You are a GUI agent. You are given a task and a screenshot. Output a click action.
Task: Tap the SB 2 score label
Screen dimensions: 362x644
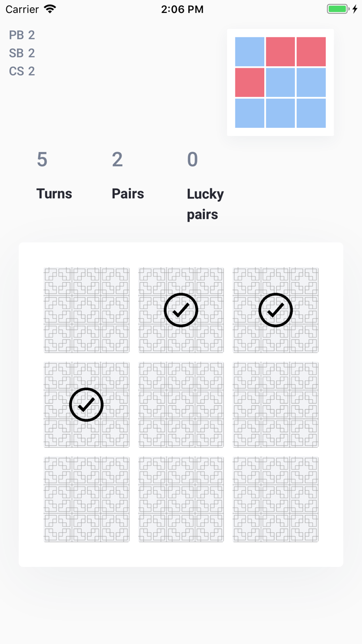[22, 53]
